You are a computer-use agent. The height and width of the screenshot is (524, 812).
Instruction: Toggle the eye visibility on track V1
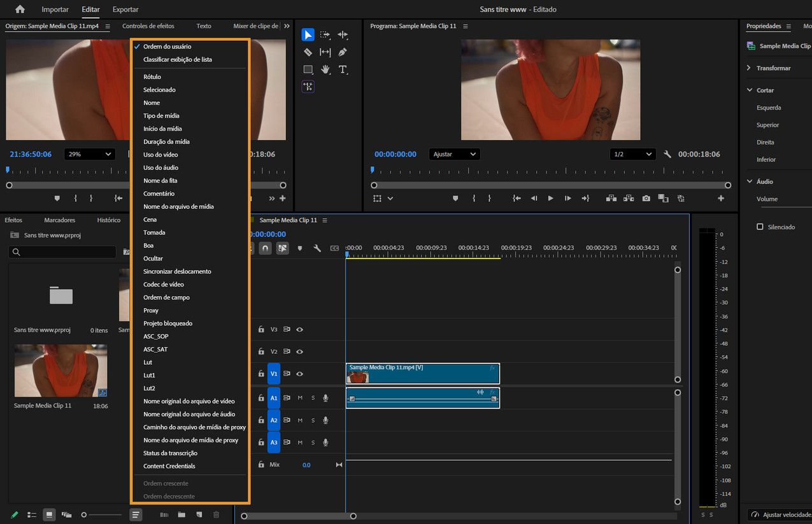299,374
